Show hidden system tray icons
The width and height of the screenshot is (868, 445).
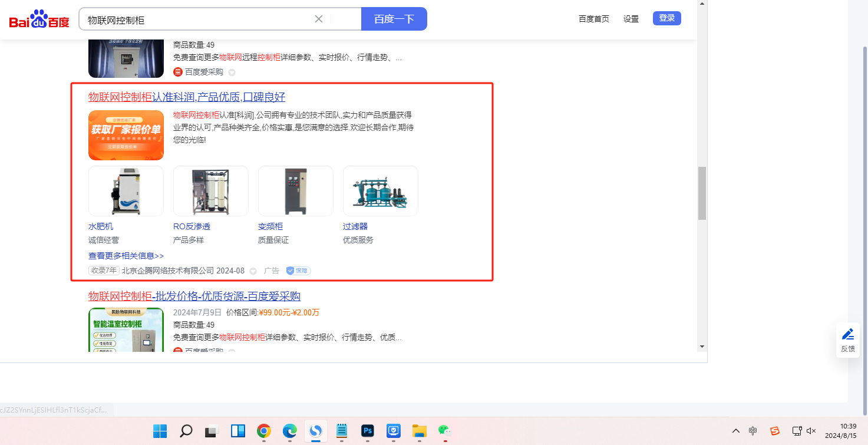point(735,431)
